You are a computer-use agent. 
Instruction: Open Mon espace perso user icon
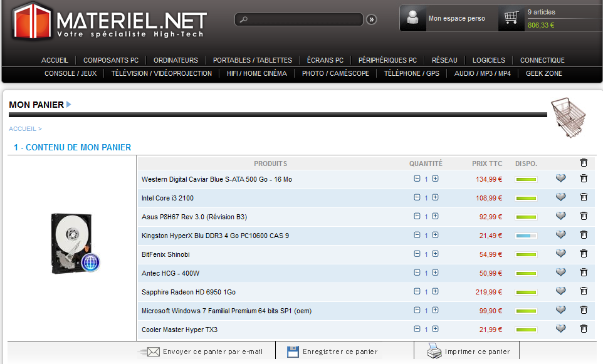[x=413, y=18]
